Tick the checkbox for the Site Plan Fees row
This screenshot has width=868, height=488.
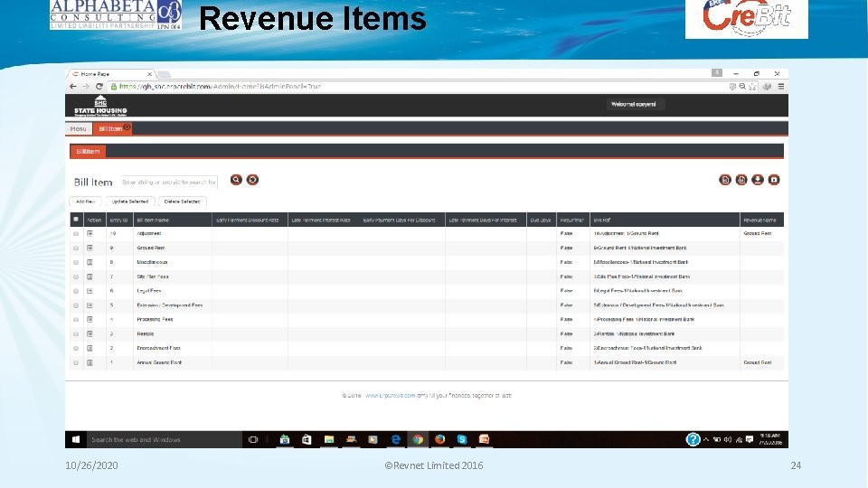point(76,277)
